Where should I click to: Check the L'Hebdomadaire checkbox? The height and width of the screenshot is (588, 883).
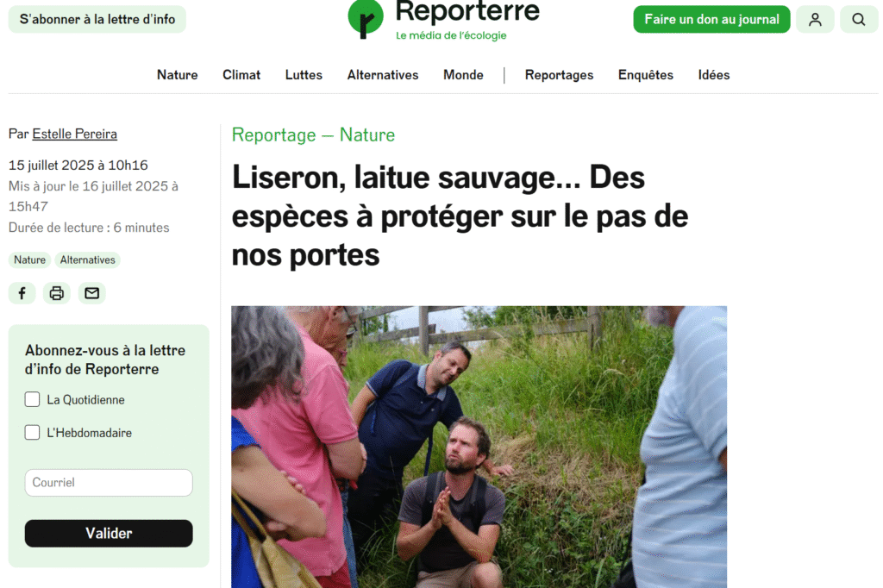pyautogui.click(x=32, y=433)
